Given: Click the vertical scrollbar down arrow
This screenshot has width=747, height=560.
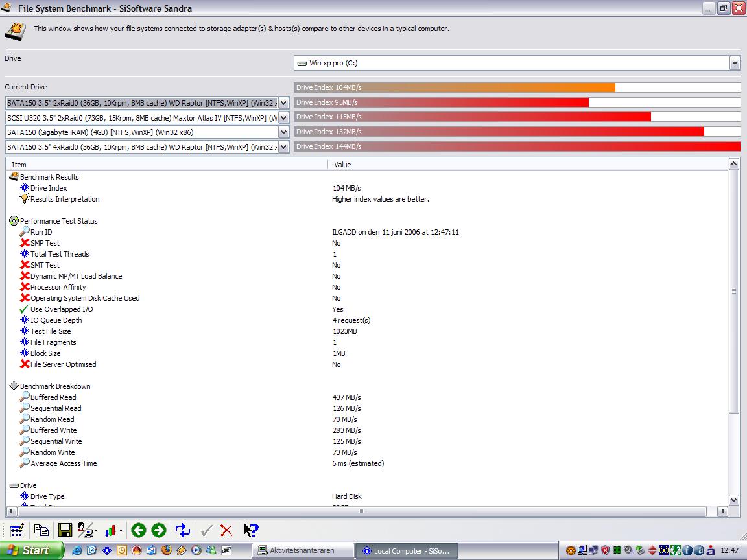Looking at the screenshot, I should 733,500.
